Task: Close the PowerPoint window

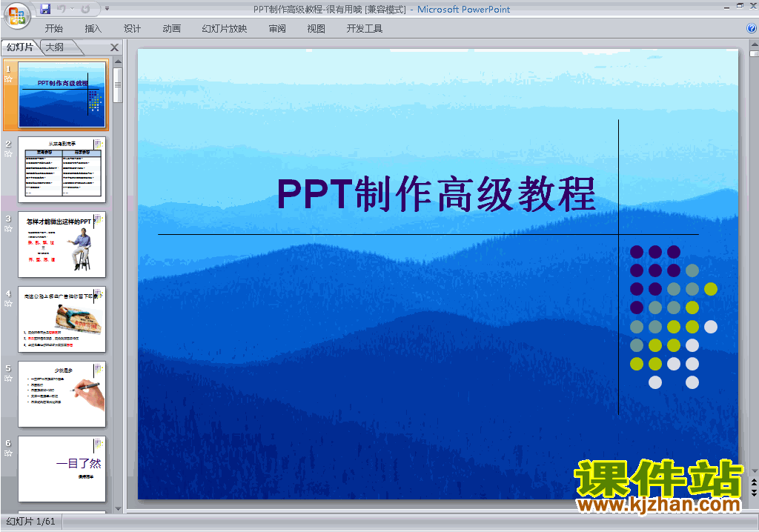Action: coord(753,6)
